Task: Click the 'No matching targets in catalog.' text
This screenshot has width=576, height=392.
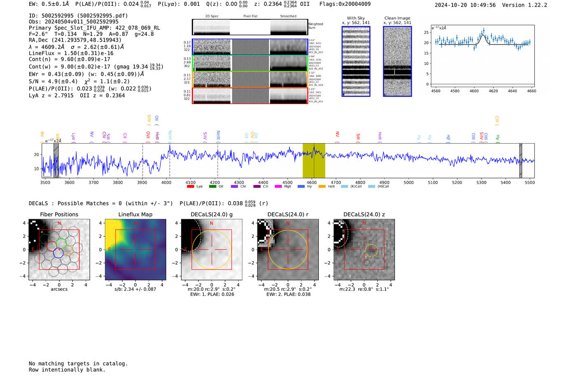Action: tap(78, 364)
